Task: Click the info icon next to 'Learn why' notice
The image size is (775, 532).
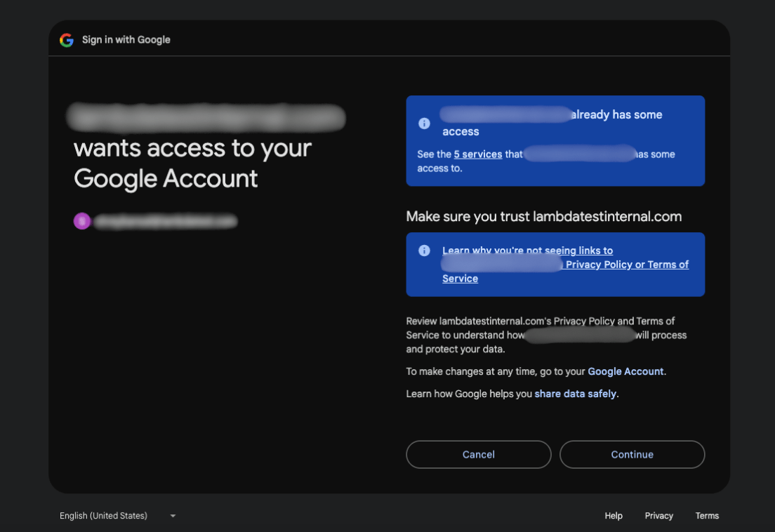Action: pos(424,251)
